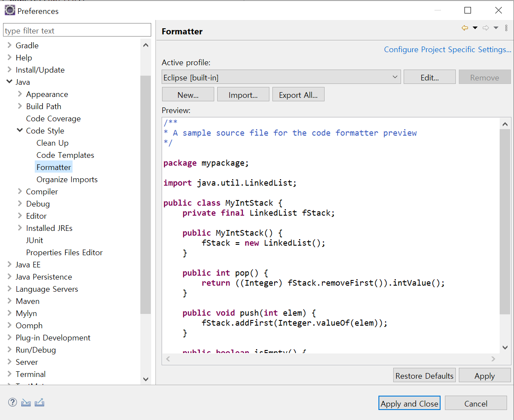Click the Edit... profile button

(x=429, y=77)
